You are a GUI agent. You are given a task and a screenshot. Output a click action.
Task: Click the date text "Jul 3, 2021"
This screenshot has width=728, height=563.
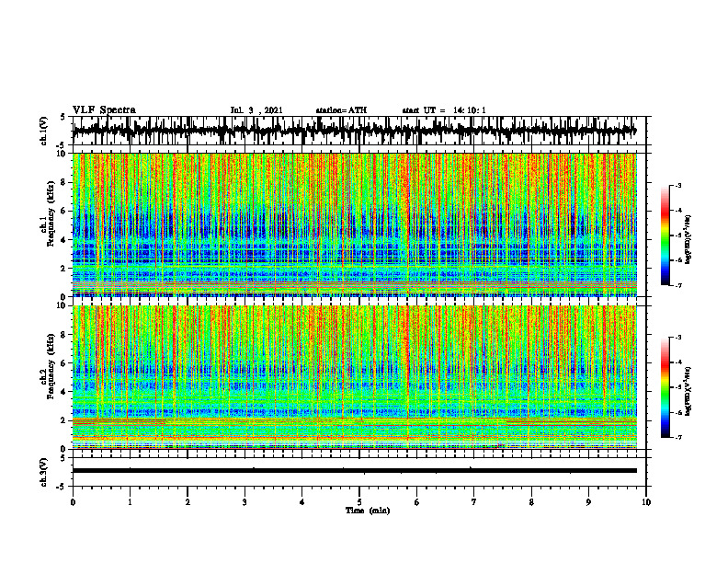click(256, 110)
